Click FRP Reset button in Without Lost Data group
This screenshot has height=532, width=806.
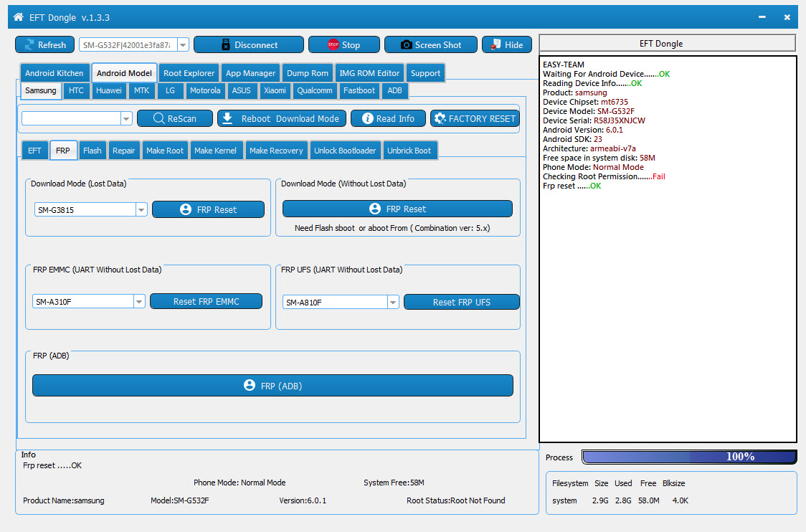point(397,209)
